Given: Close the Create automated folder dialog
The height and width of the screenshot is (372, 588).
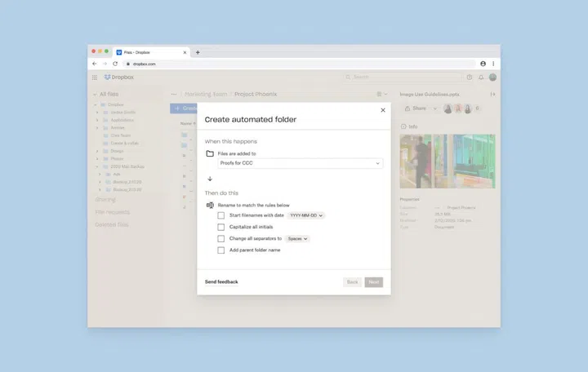Looking at the screenshot, I should 383,110.
